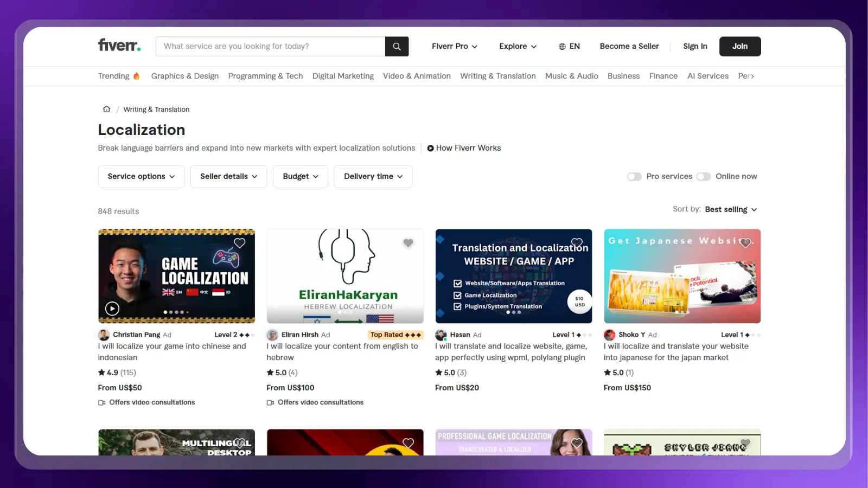
Task: Click Become a Seller link
Action: 629,47
